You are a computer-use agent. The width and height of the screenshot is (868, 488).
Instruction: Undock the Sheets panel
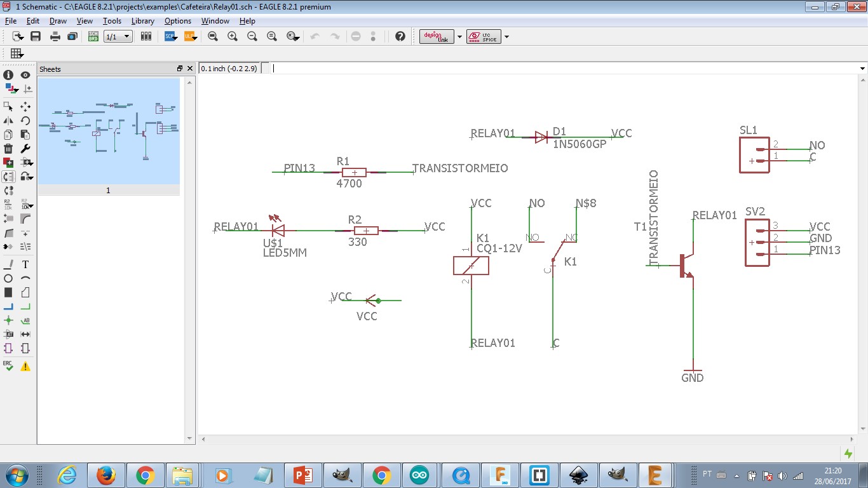pos(180,69)
